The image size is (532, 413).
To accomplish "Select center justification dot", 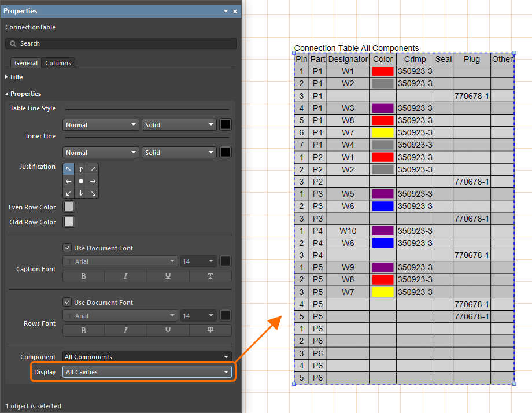I will (x=81, y=181).
